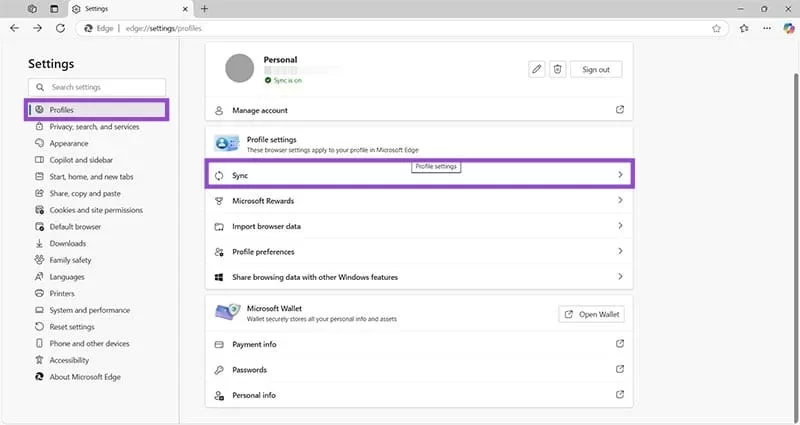Open the new tab plus button
The width and height of the screenshot is (800, 425).
(205, 9)
